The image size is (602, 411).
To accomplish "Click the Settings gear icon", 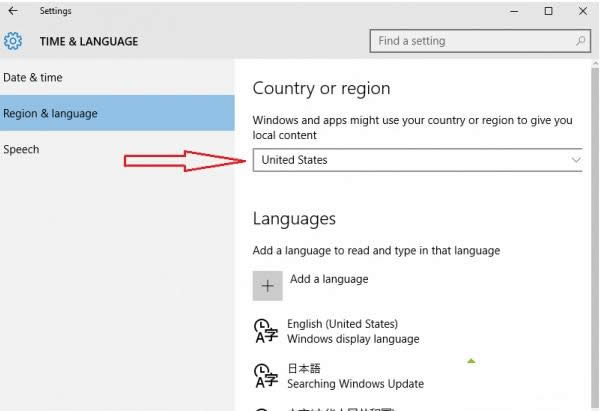I will [x=14, y=41].
